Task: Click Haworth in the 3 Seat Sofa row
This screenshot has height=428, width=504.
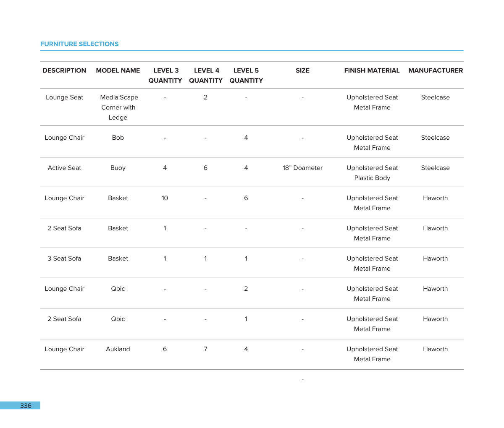Action: coord(436,258)
